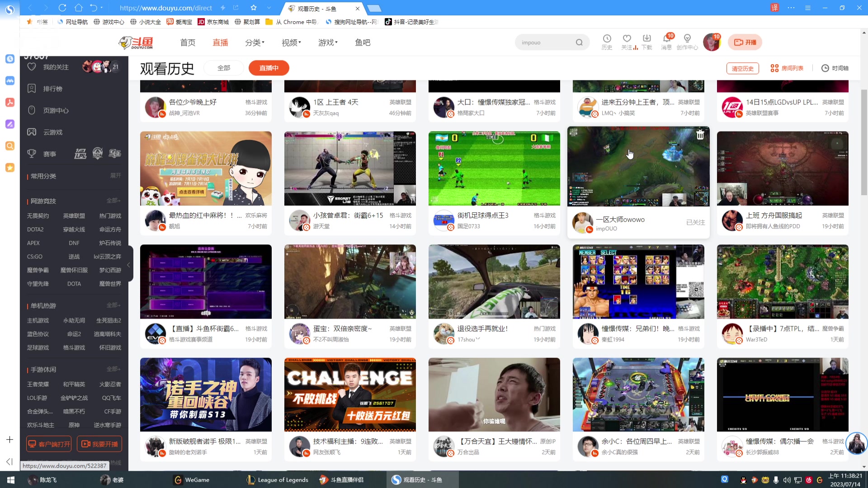Open 京东商城 bookmark
Screen dimensions: 868x488
[213, 22]
